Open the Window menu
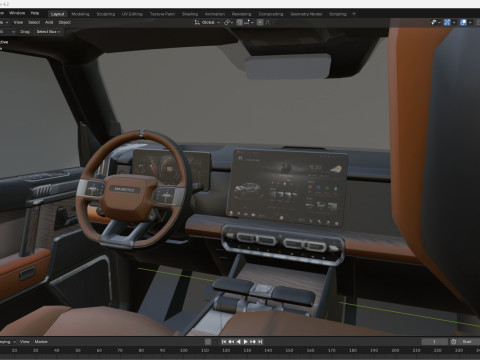480x360 pixels. (x=17, y=13)
